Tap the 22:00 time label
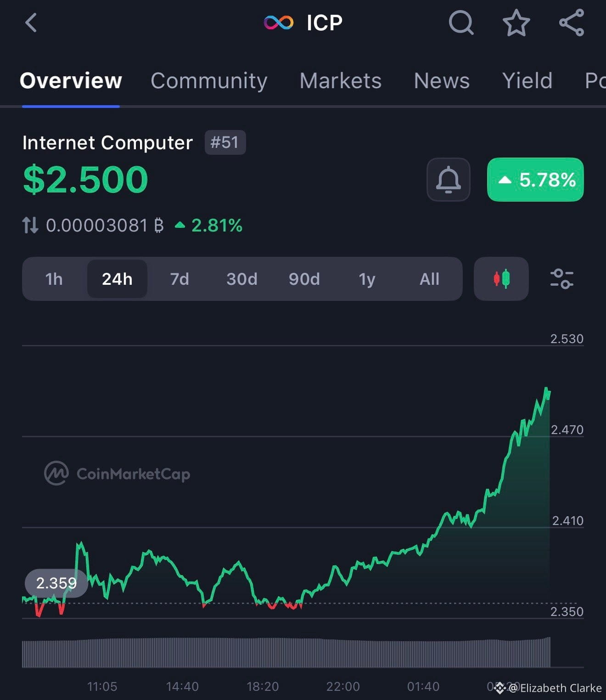Screen dimensions: 606x700 (343, 687)
